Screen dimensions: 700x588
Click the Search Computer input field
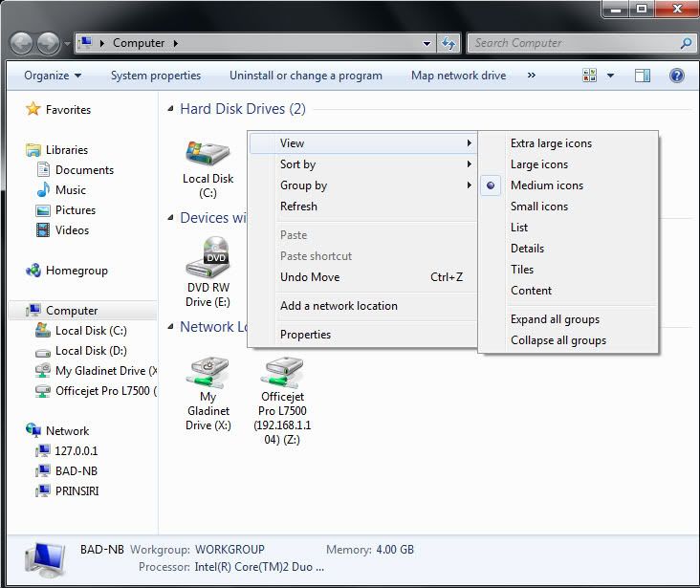[574, 43]
